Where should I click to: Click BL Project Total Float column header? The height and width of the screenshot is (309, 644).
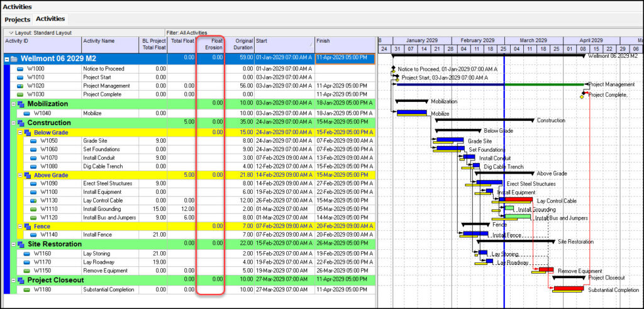[153, 45]
